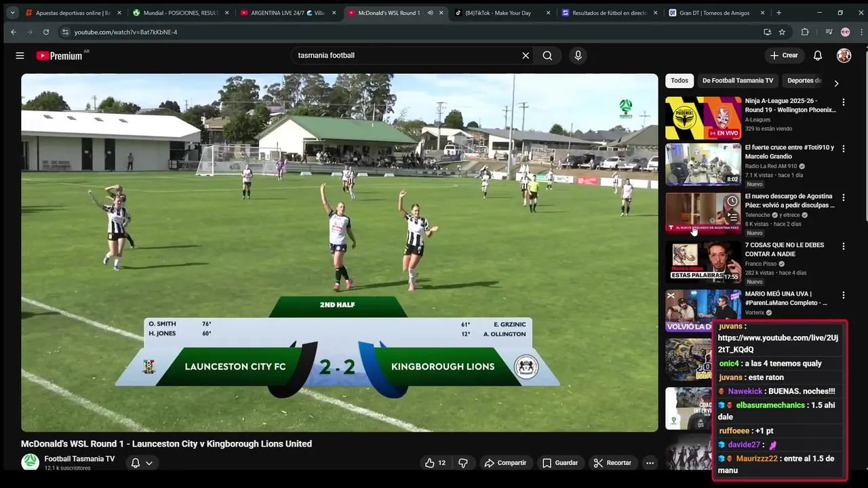Open options for Ninja A-League video
This screenshot has width=868, height=488.
point(844,102)
